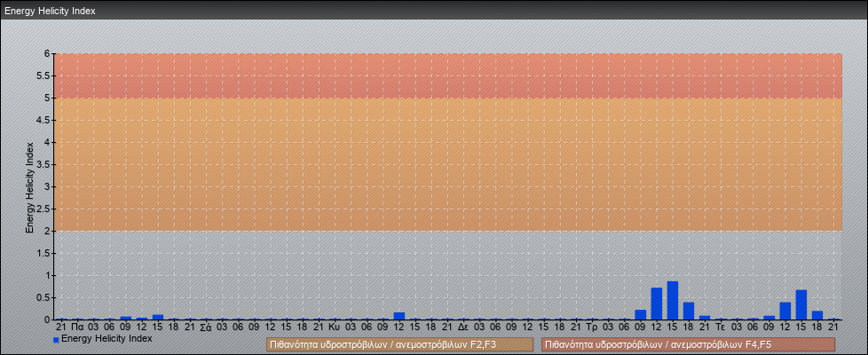Click the y-axis value 2.5
The width and height of the screenshot is (868, 355).
(x=44, y=209)
